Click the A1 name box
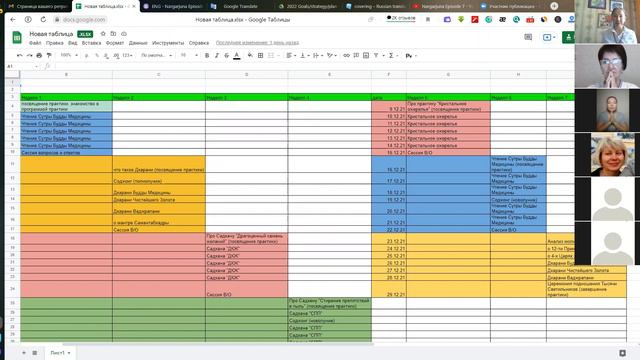The image size is (640, 360). (x=22, y=66)
